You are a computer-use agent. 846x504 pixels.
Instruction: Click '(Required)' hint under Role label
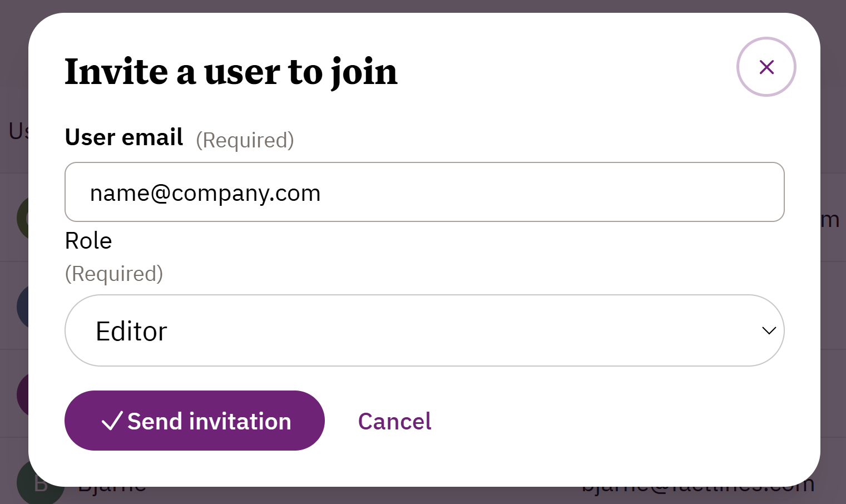(114, 274)
